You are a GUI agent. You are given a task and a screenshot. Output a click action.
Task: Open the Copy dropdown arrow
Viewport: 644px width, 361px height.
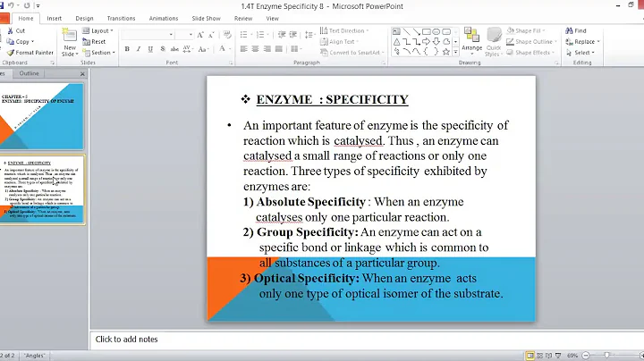point(32,42)
